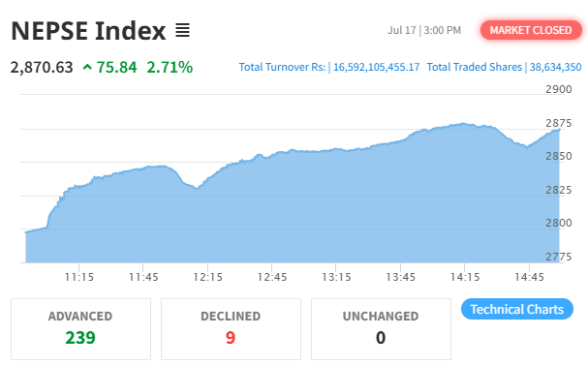Click the Jul 17 3:00 PM timestamp
Image resolution: width=588 pixels, height=366 pixels.
tap(424, 30)
